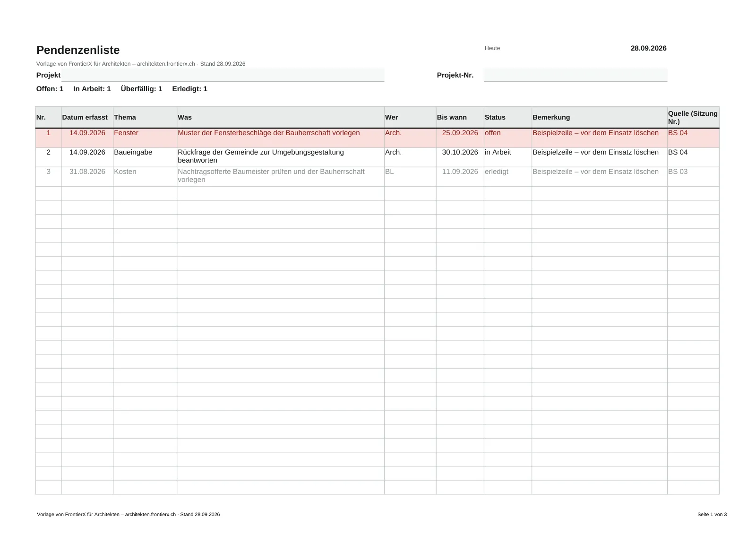The image size is (756, 535).
Task: Click the 'Datum erfasst' column header
Action: [x=87, y=117]
